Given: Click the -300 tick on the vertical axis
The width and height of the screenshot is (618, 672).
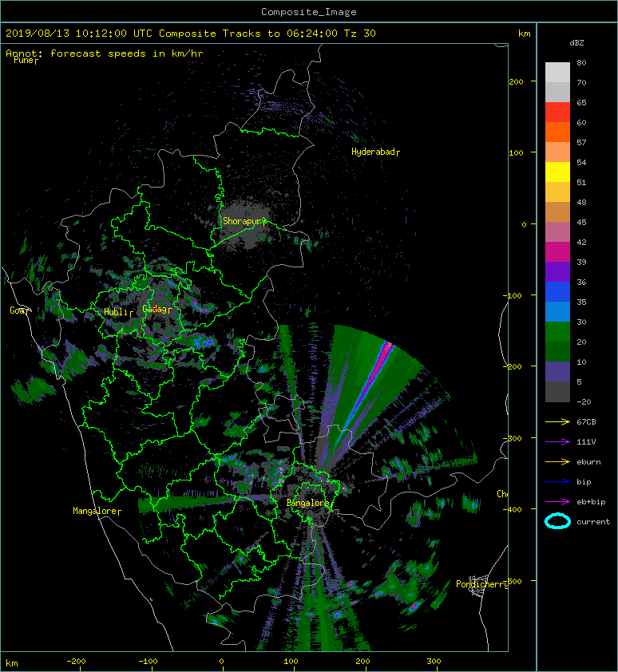Looking at the screenshot, I should tap(513, 438).
